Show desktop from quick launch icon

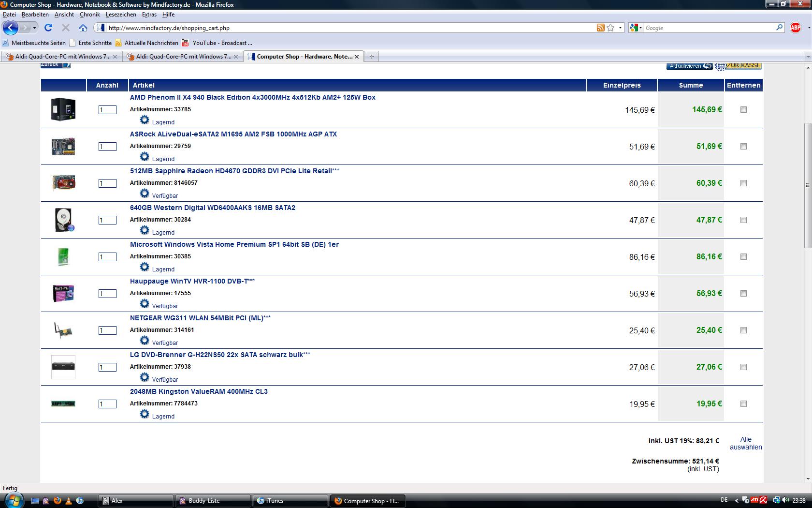click(x=35, y=501)
